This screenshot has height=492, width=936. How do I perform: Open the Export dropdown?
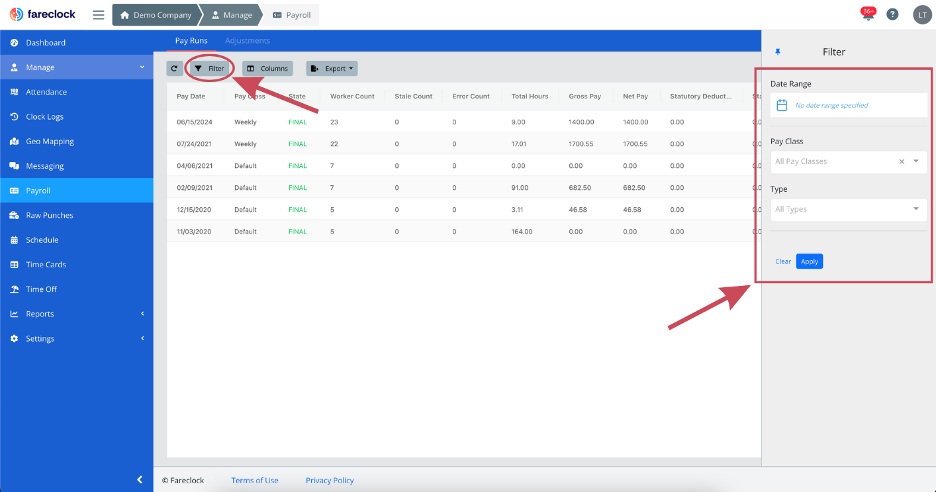point(332,69)
